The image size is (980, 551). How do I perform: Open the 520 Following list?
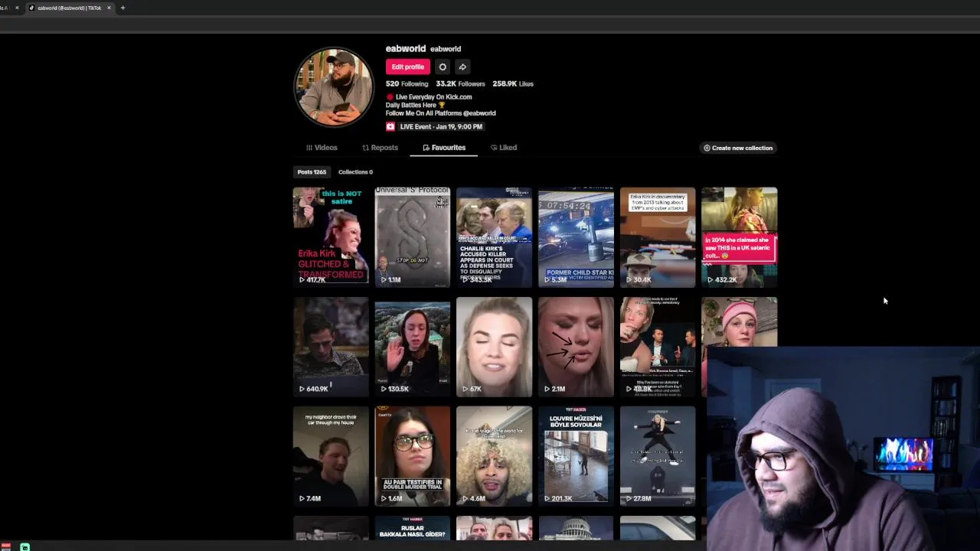(407, 83)
